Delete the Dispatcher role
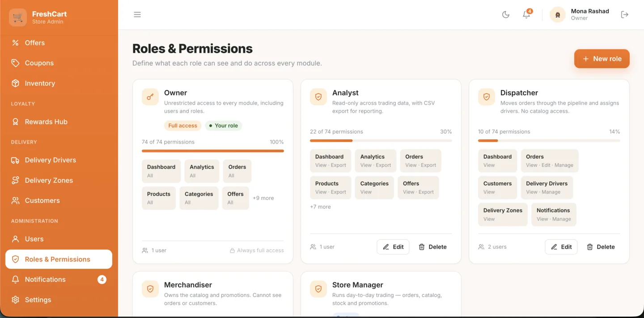 [x=601, y=247]
